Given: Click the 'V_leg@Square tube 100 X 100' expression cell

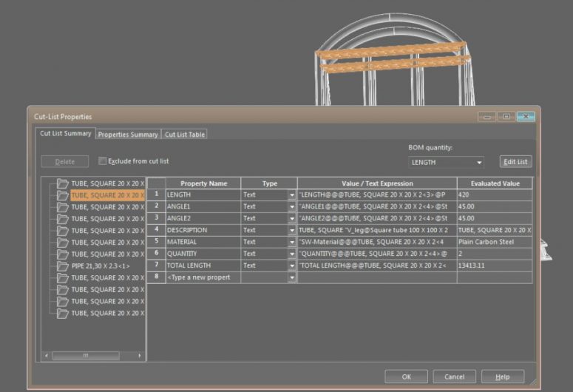Looking at the screenshot, I should [x=377, y=230].
